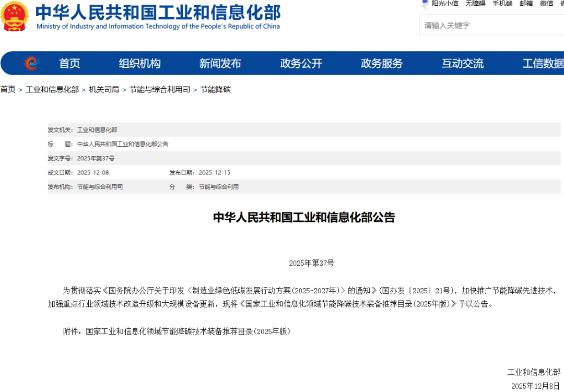Image resolution: width=564 pixels, height=392 pixels.
Task: Click the gear logo in navigation bar
Action: (x=32, y=63)
